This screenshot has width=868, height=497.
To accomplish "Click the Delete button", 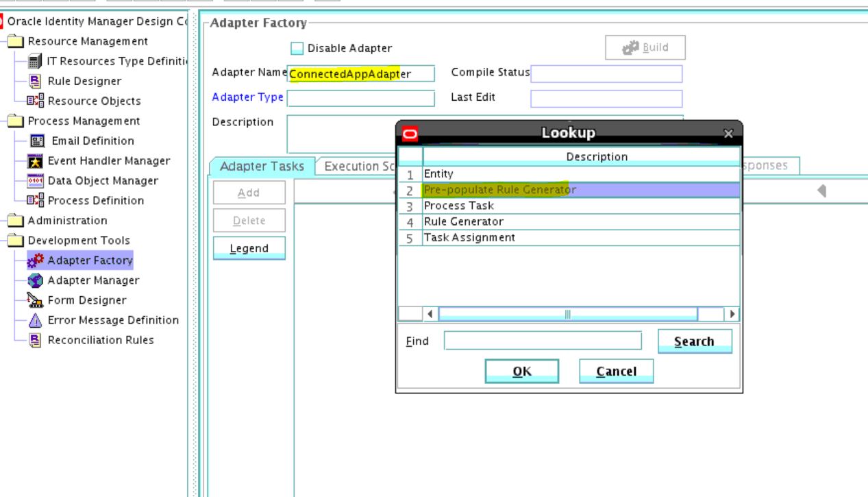I will 249,221.
